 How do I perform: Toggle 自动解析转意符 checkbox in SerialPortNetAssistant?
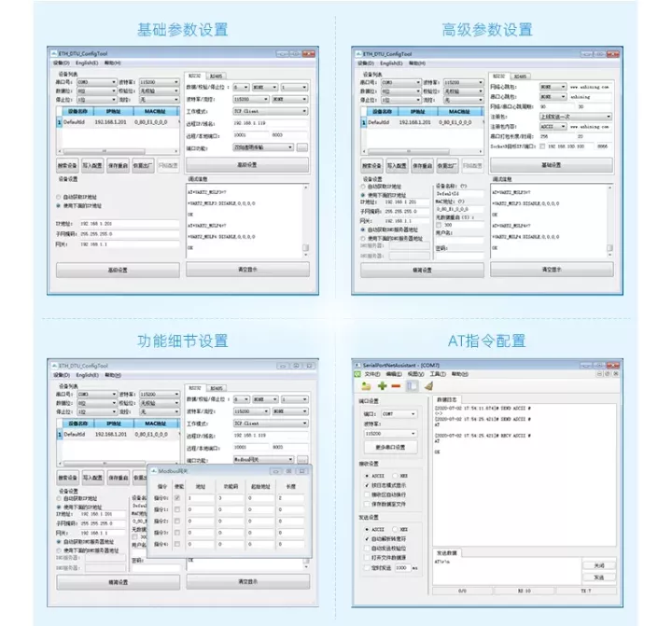click(x=367, y=538)
